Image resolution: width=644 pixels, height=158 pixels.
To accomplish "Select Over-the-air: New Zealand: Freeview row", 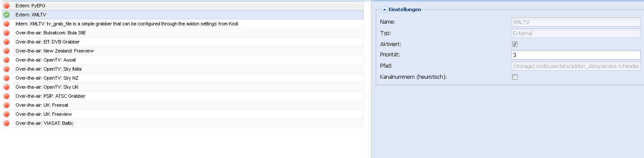I will point(183,51).
